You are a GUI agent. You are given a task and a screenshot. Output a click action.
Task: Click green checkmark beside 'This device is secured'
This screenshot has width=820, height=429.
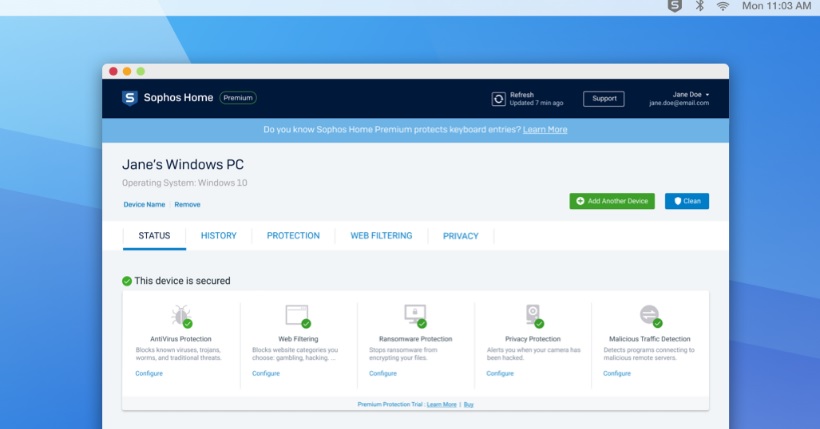(127, 281)
